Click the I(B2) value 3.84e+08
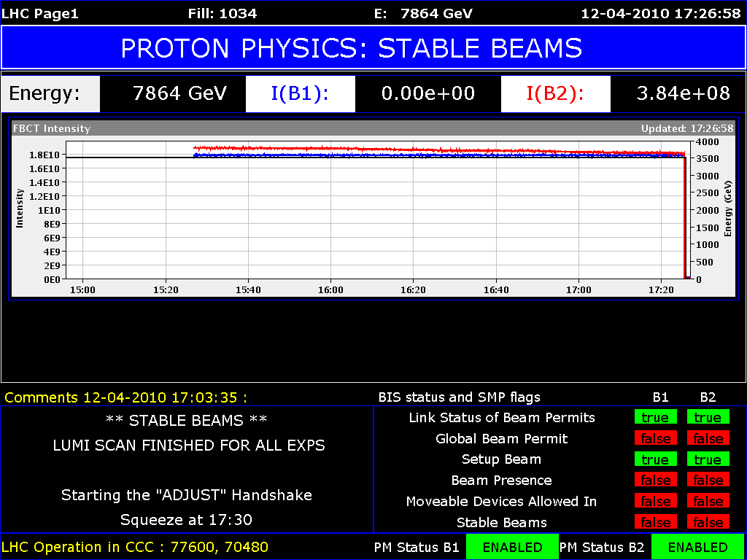747x560 pixels. coord(683,93)
